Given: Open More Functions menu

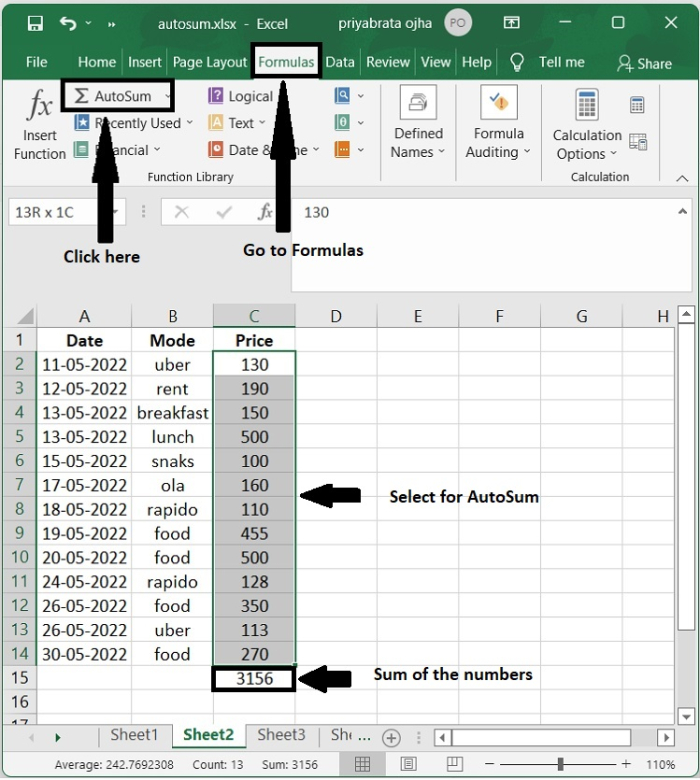Looking at the screenshot, I should click(x=349, y=149).
